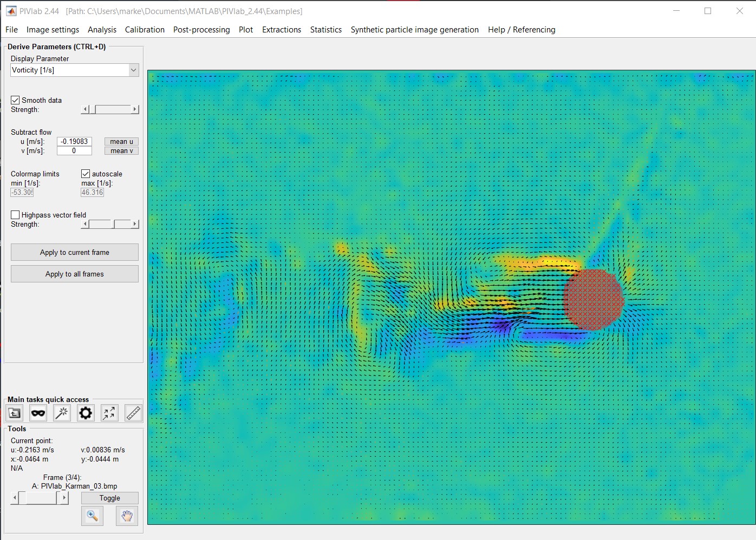Image resolution: width=756 pixels, height=540 pixels.
Task: Step to the next frame with the right arrow
Action: (64, 498)
